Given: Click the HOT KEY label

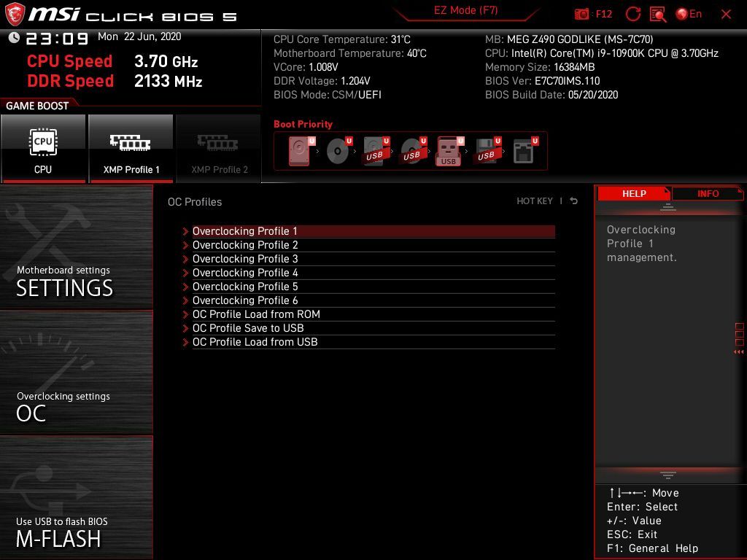Looking at the screenshot, I should [535, 201].
